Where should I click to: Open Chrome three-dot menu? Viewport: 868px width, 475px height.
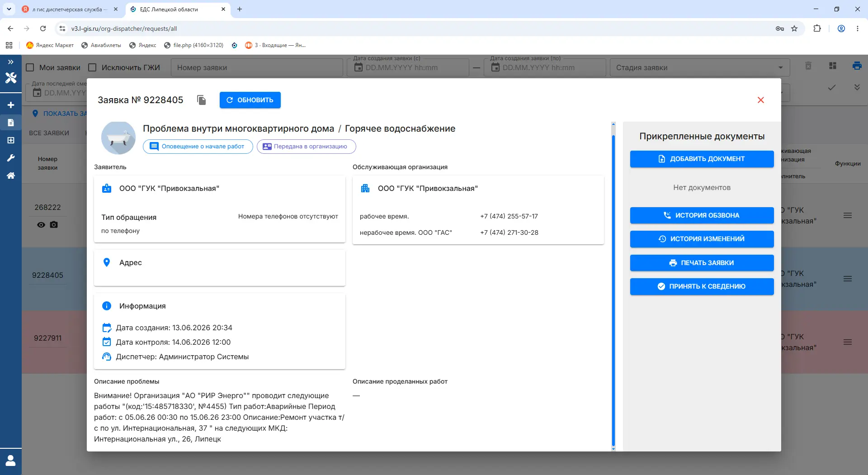click(857, 28)
